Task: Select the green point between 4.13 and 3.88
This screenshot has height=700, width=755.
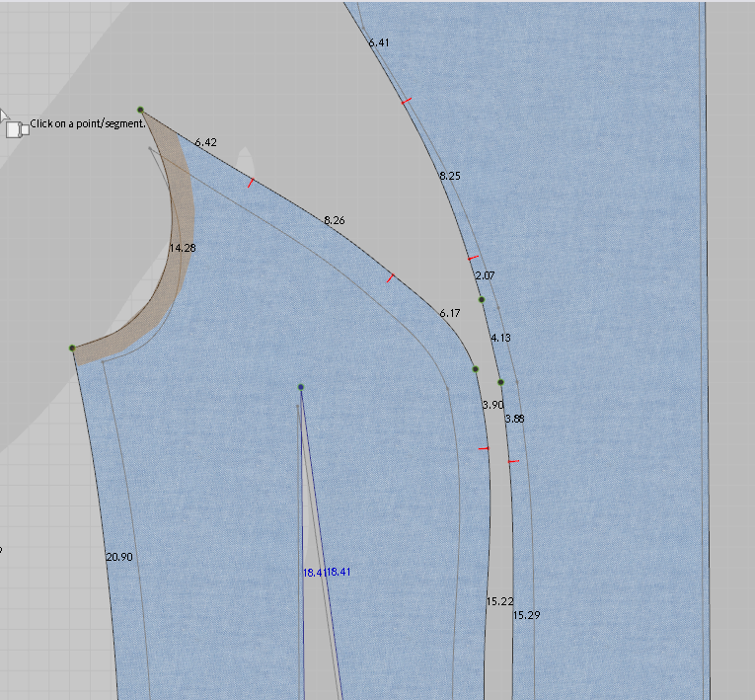Action: pos(500,382)
